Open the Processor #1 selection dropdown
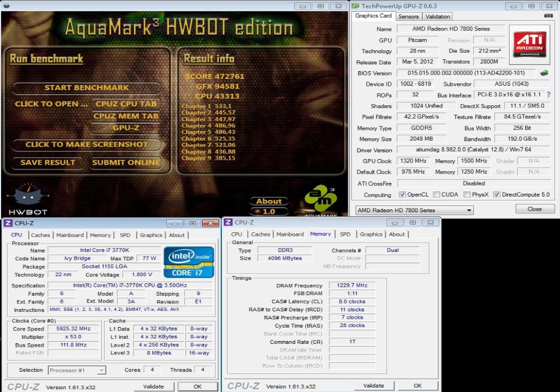Screen dimensions: 560x392 point(77,370)
